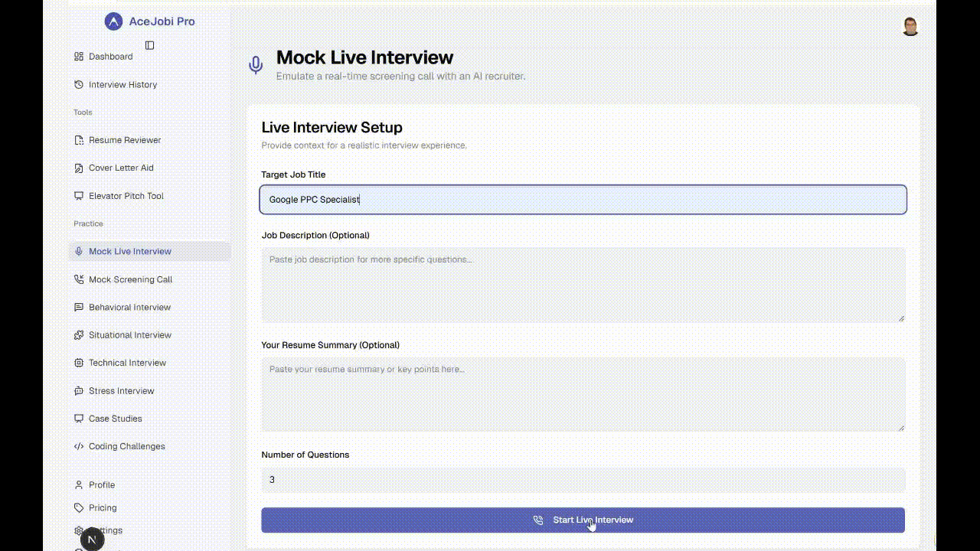Go to Stress Interview practice
The image size is (980, 551).
click(121, 391)
